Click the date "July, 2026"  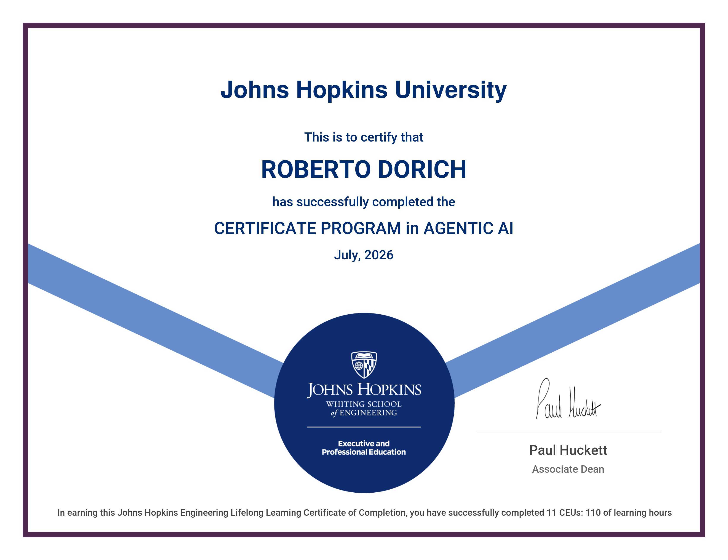[x=364, y=255]
